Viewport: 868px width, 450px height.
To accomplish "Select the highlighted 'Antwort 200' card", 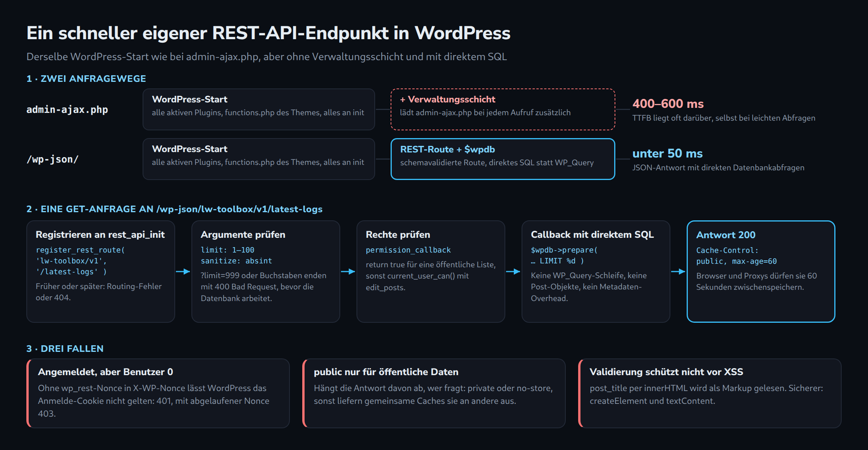I will coord(761,272).
